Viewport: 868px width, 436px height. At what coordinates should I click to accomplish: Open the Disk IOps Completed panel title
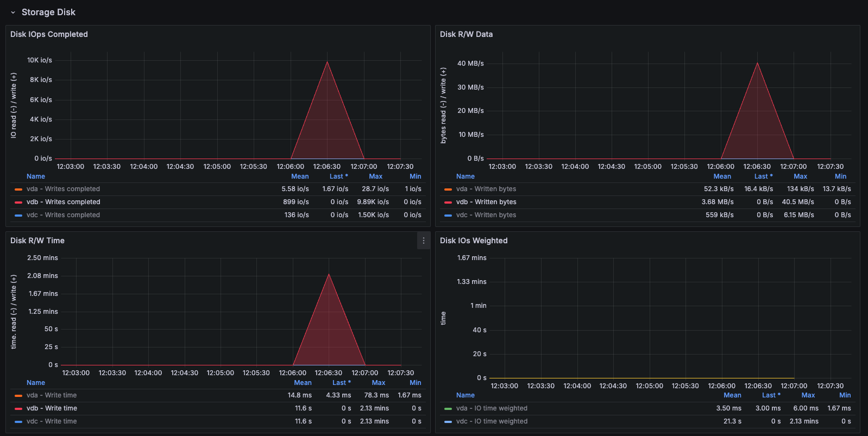point(49,34)
